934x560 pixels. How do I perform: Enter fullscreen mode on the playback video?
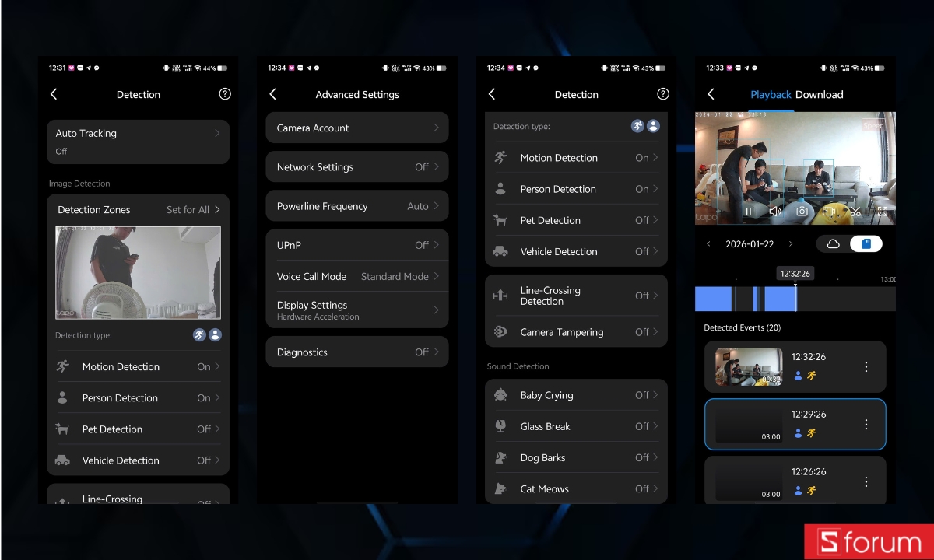882,211
